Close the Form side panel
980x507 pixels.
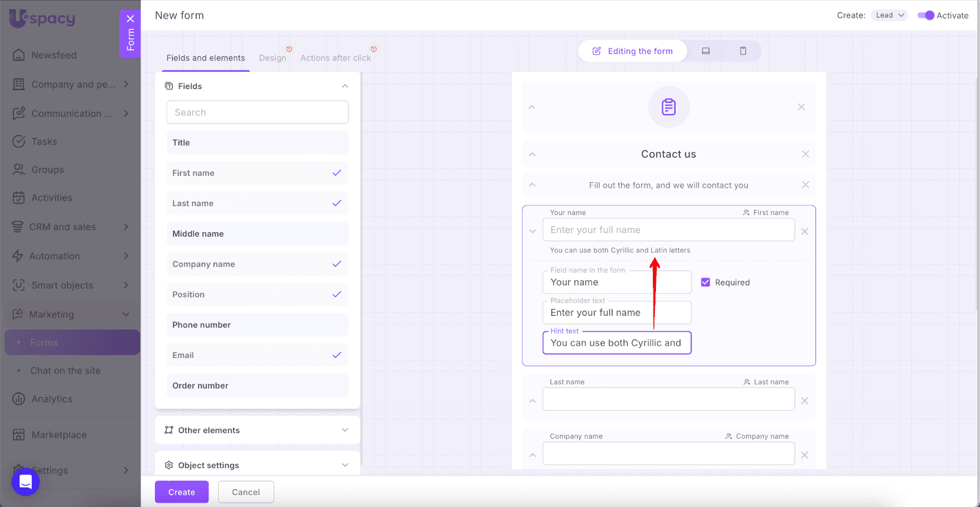point(130,18)
